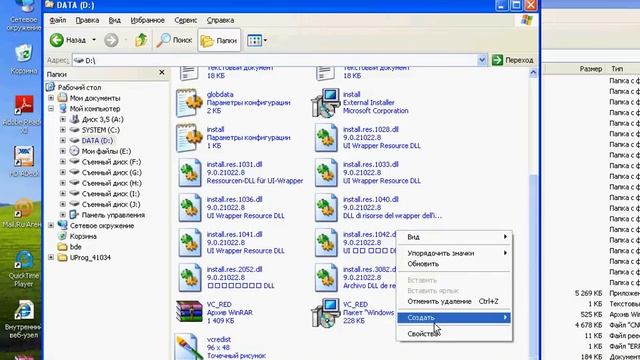Open the Избранное menu

[147, 20]
